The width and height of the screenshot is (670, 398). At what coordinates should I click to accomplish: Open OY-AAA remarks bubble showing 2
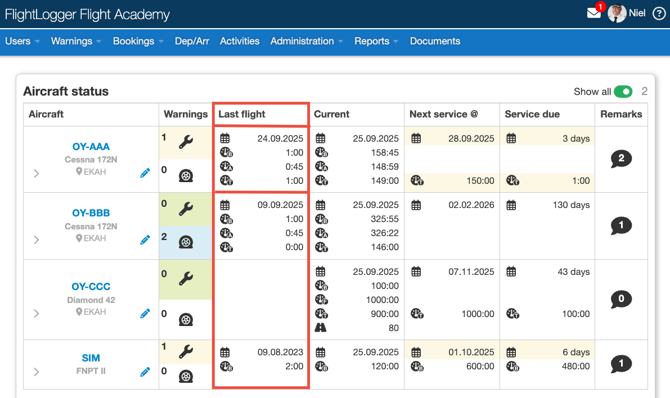click(x=621, y=159)
